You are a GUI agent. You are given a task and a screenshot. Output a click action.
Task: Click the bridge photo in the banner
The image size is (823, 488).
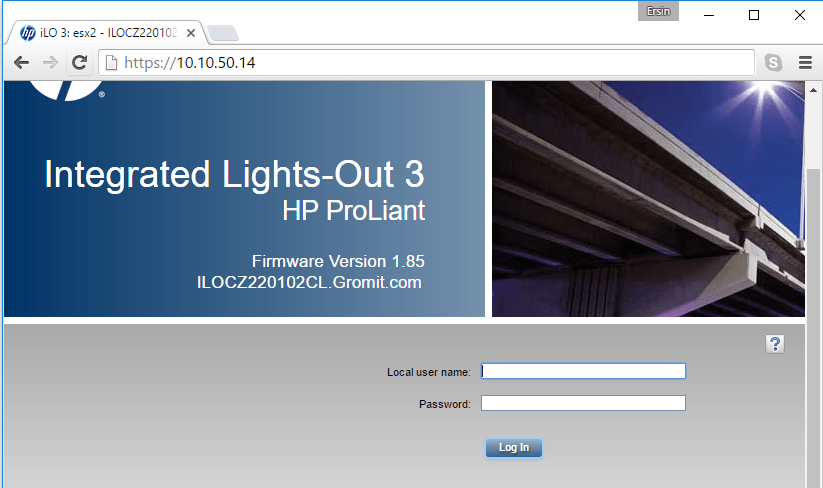(648, 200)
